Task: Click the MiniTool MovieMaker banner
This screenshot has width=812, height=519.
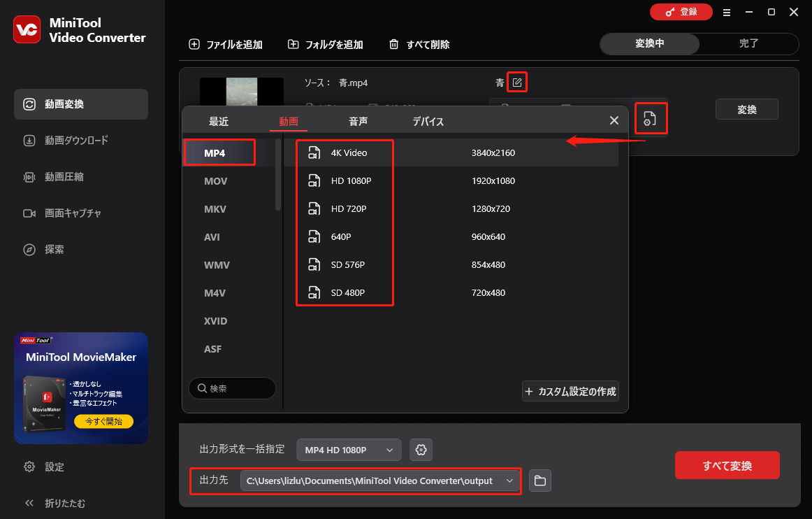Action: pos(81,388)
